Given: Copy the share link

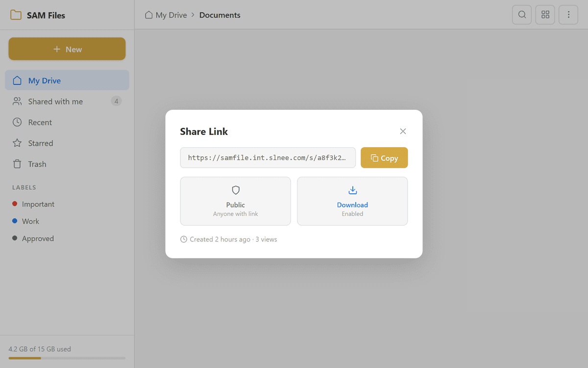Looking at the screenshot, I should click(x=384, y=158).
